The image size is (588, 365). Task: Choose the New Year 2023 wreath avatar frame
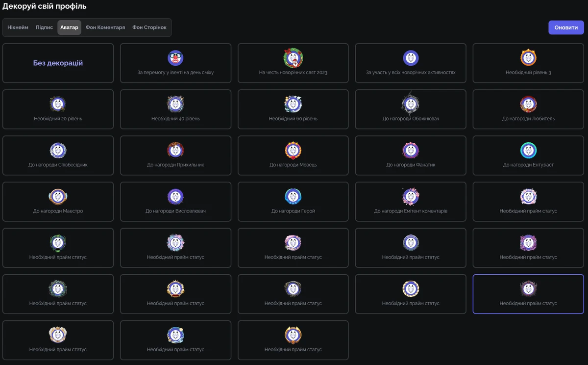coord(293,63)
